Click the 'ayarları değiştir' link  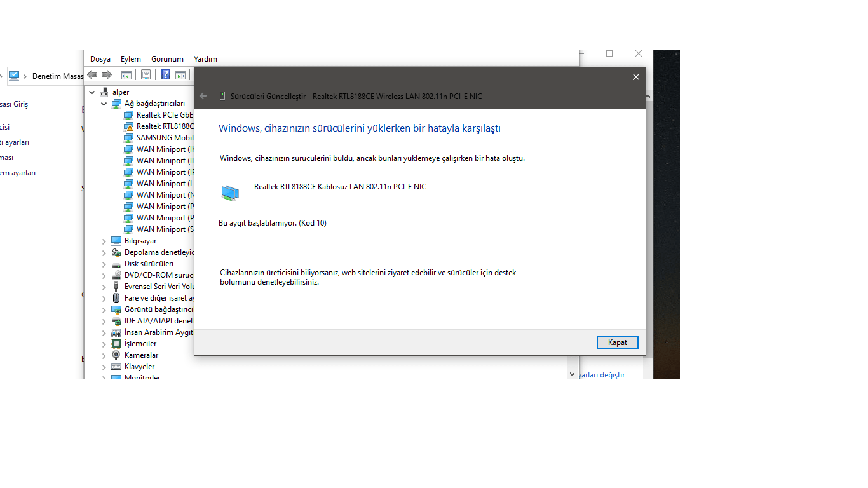click(601, 375)
